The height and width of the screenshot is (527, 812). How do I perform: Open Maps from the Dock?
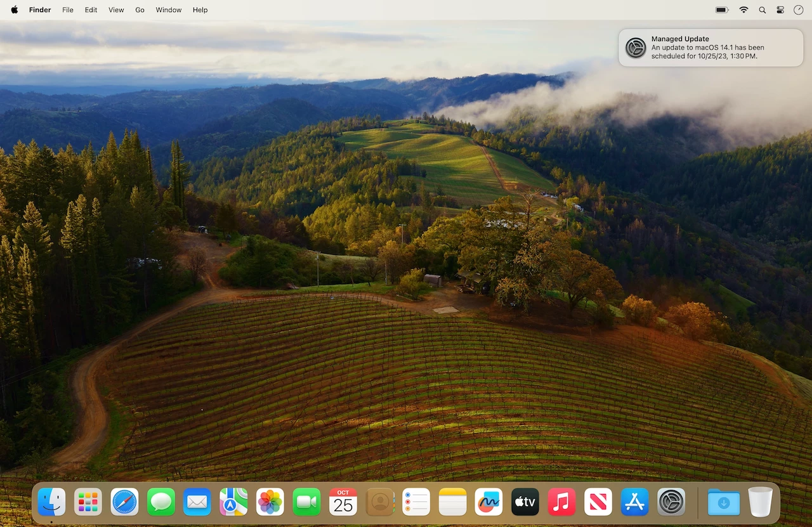[233, 502]
